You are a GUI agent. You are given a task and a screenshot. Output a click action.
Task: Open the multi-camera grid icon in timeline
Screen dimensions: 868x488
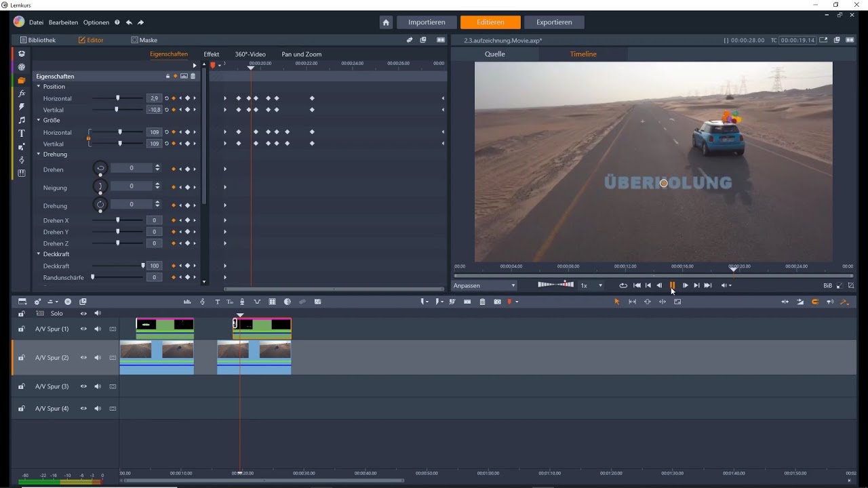pos(272,302)
